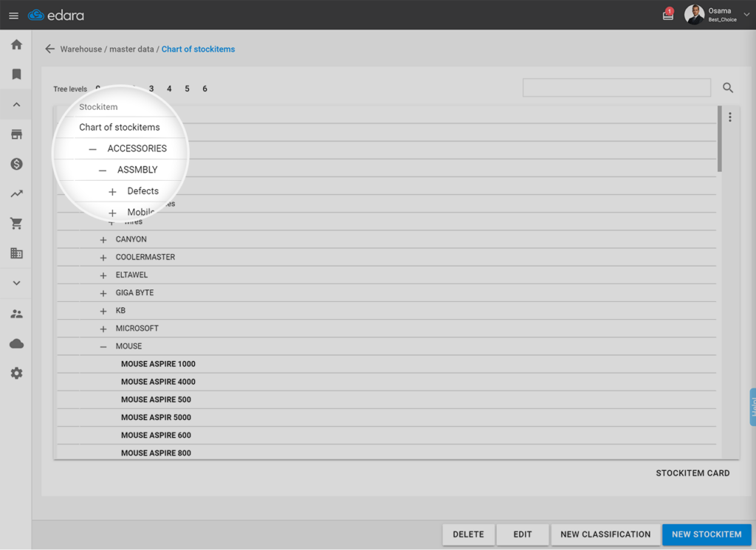Open the trending chart sidebar icon
Image resolution: width=756 pixels, height=550 pixels.
pyautogui.click(x=16, y=193)
